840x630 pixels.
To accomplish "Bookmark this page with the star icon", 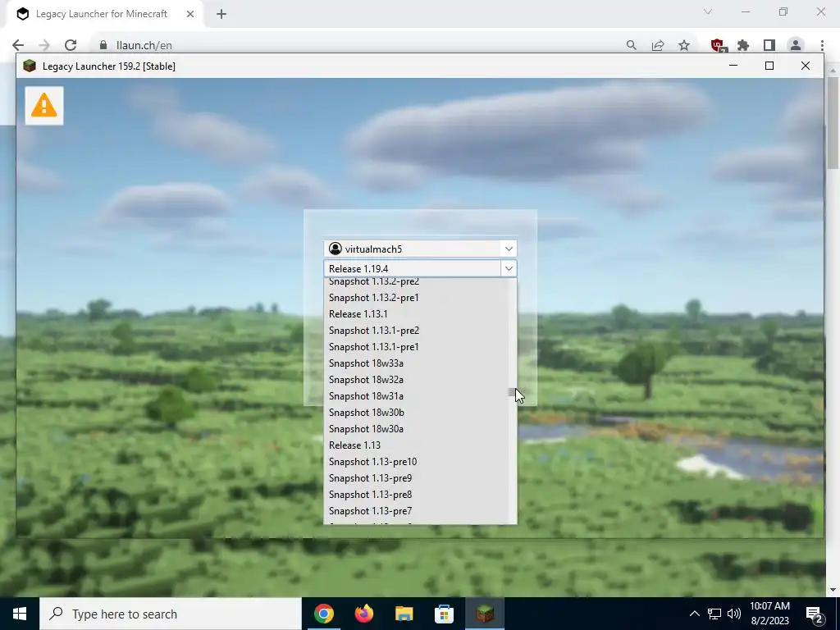I will pyautogui.click(x=684, y=45).
